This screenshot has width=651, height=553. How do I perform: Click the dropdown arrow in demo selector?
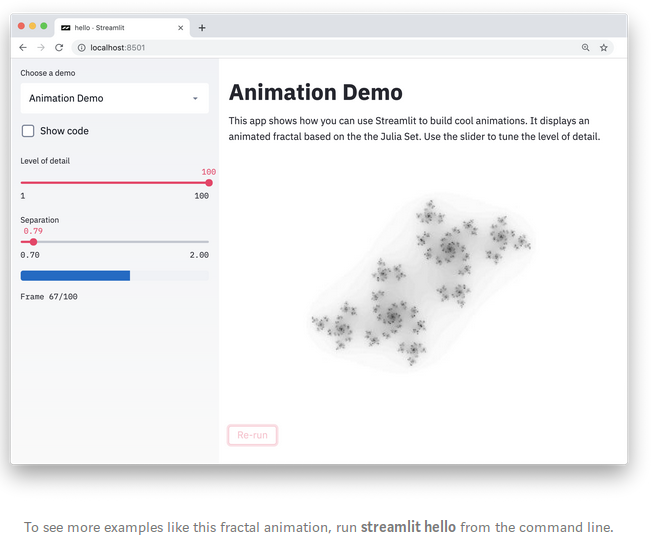pyautogui.click(x=195, y=98)
